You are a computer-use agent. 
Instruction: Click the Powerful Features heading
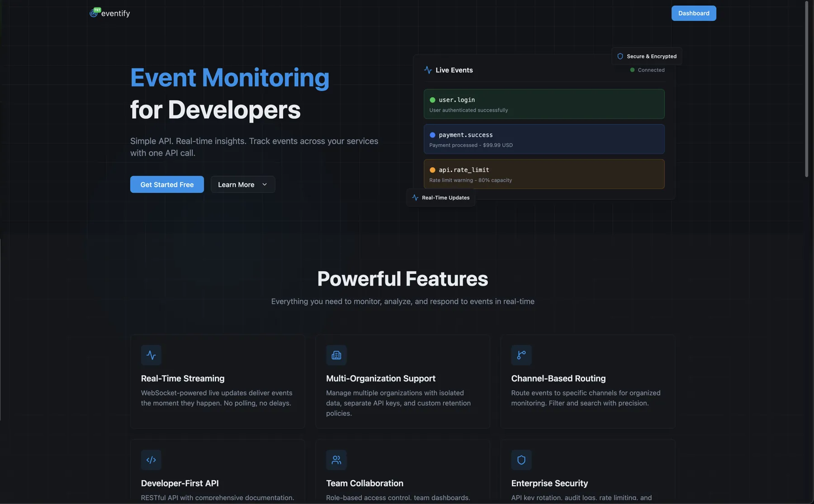point(402,279)
